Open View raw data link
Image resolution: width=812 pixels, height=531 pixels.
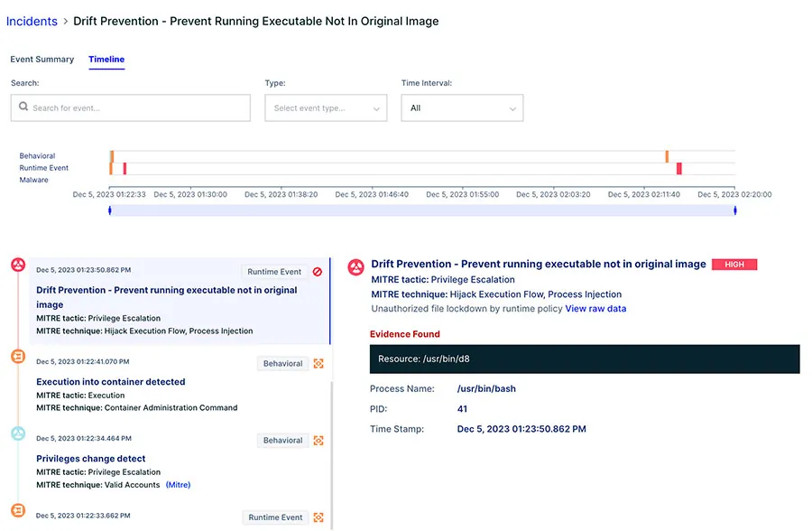click(x=595, y=309)
